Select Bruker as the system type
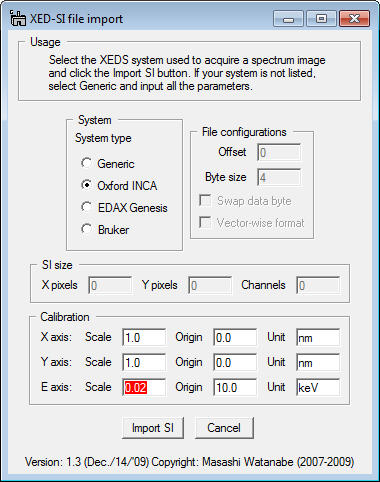Viewport: 380px width, 482px height. (86, 229)
